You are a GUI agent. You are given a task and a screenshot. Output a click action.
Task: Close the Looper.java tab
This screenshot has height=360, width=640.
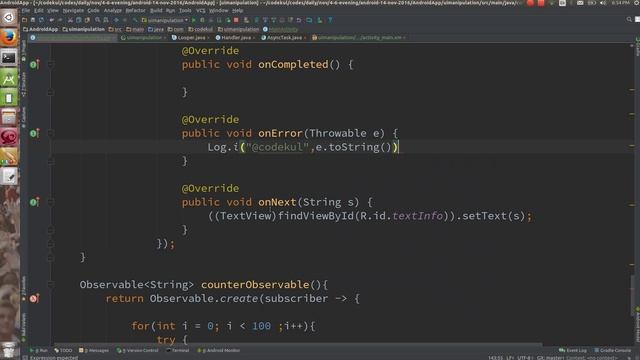click(x=208, y=38)
